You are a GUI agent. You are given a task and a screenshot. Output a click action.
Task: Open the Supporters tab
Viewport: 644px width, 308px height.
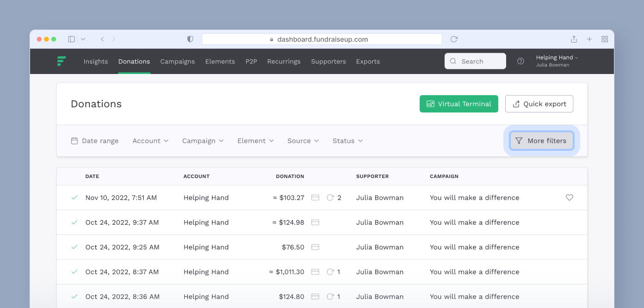[328, 61]
